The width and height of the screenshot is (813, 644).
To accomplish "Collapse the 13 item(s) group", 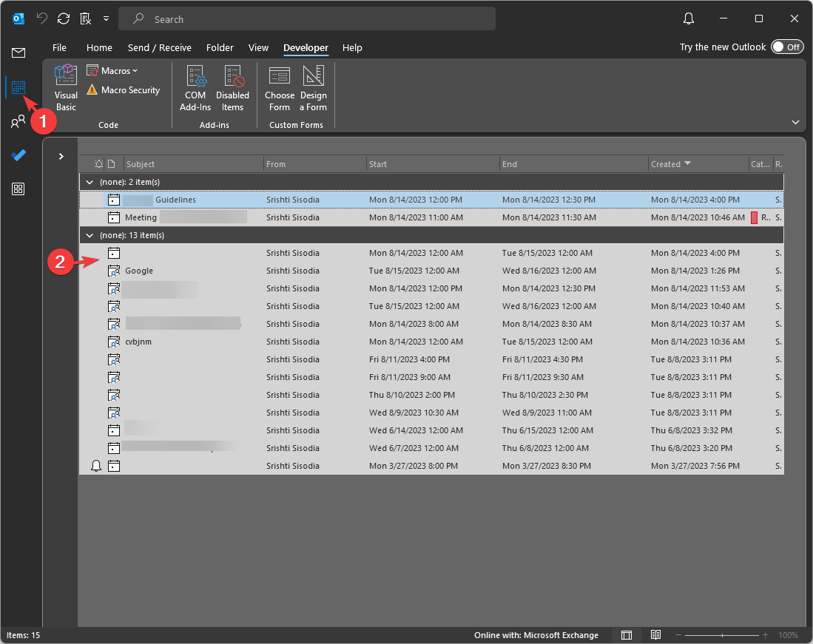I will (x=90, y=235).
